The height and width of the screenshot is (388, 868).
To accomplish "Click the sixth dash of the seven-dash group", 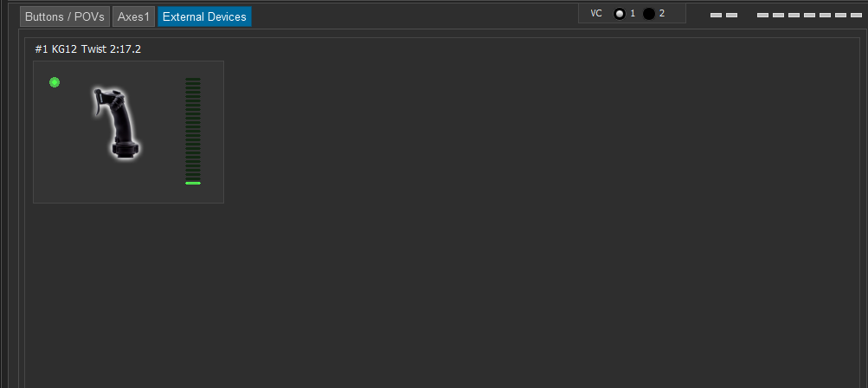I will pos(840,15).
